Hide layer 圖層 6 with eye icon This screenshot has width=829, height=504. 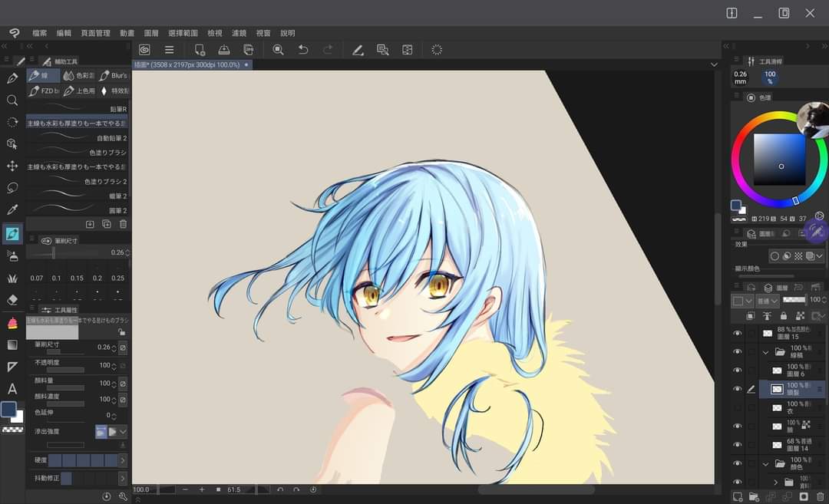point(737,371)
